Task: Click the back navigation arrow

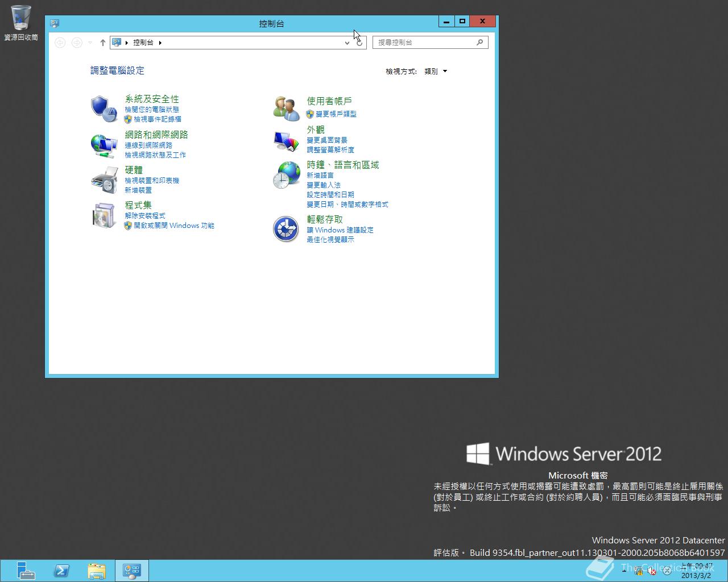Action: [60, 43]
